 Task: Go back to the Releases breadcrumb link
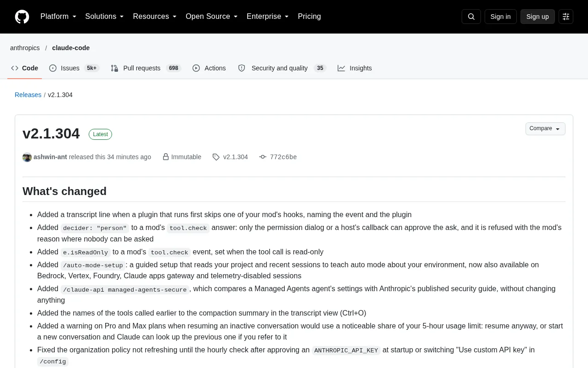point(28,95)
